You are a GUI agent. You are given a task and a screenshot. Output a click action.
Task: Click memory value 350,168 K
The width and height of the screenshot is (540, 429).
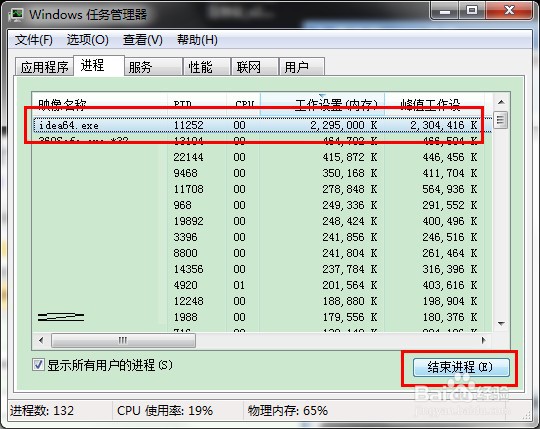tap(350, 173)
